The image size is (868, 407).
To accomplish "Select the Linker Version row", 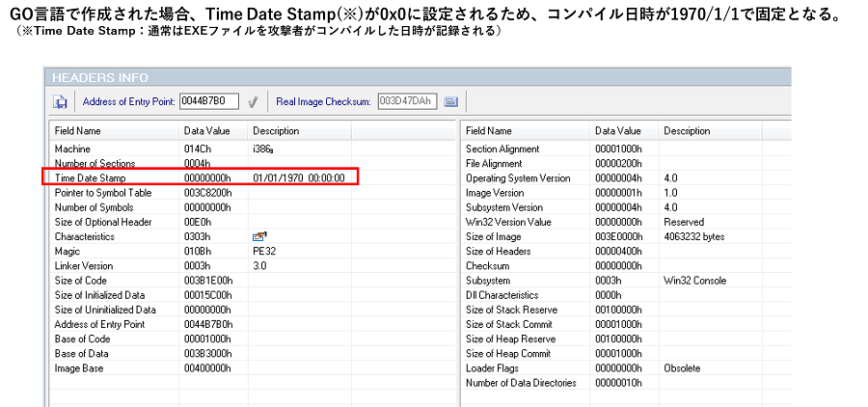I will tap(87, 265).
